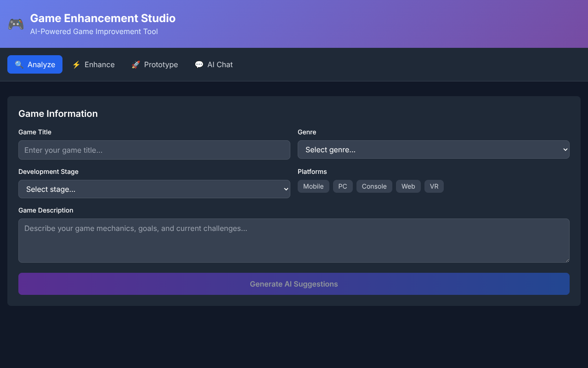Select the Analyze navigation button
The height and width of the screenshot is (368, 588).
(34, 64)
